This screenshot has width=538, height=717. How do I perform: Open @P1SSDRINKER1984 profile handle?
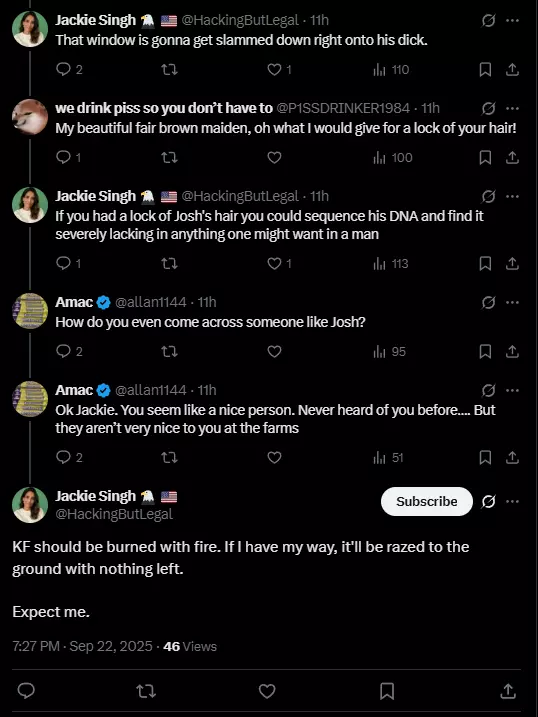343,108
